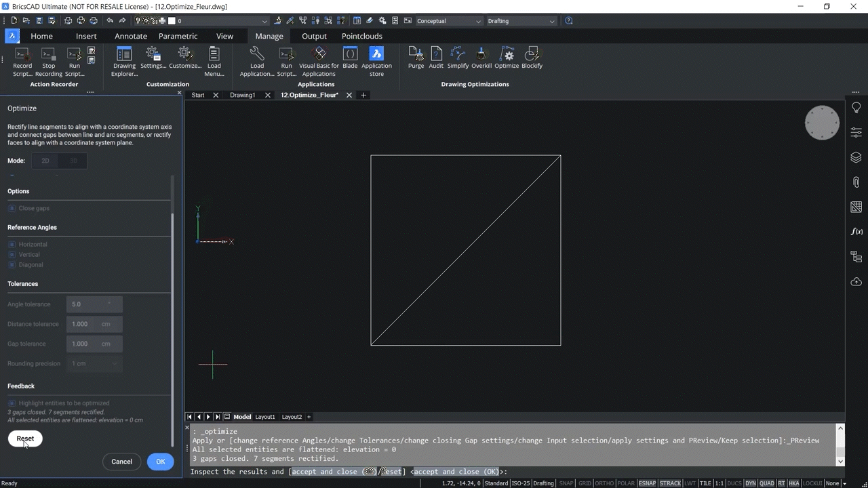Image resolution: width=868 pixels, height=488 pixels.
Task: Select the 3D mode button
Action: [74, 161]
